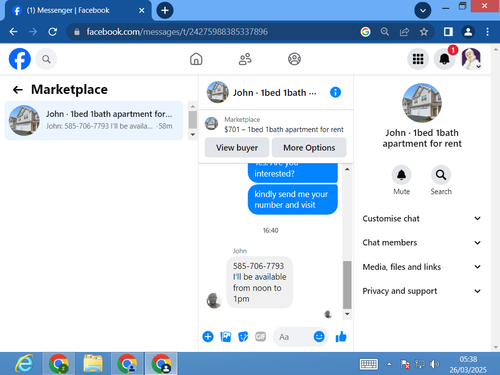The image size is (500, 375).
Task: Expand Customise chat section
Action: pyautogui.click(x=422, y=218)
